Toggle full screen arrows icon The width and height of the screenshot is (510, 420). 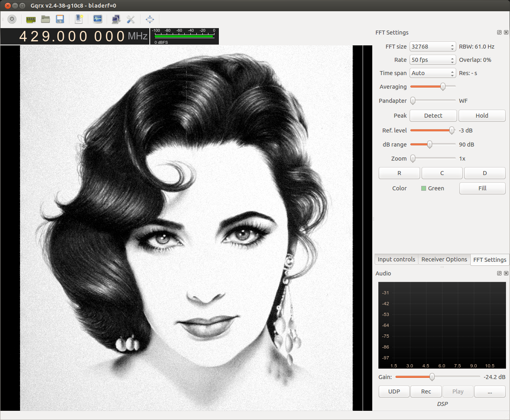click(150, 19)
